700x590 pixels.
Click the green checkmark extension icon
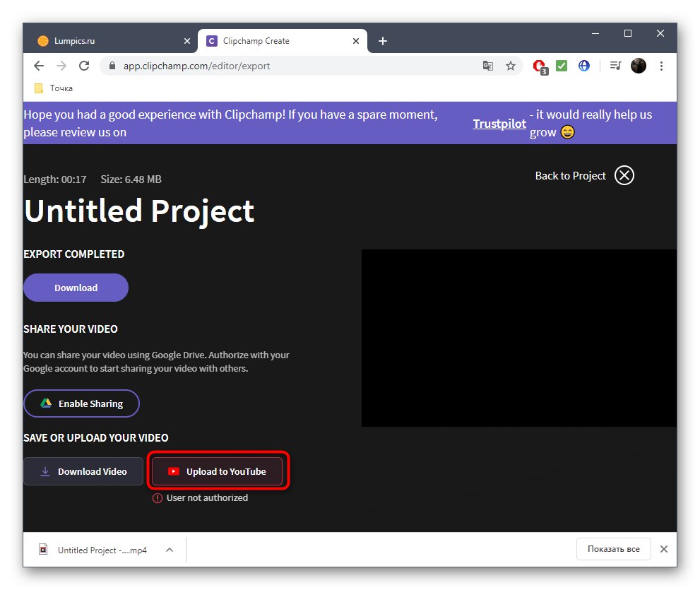coord(561,65)
